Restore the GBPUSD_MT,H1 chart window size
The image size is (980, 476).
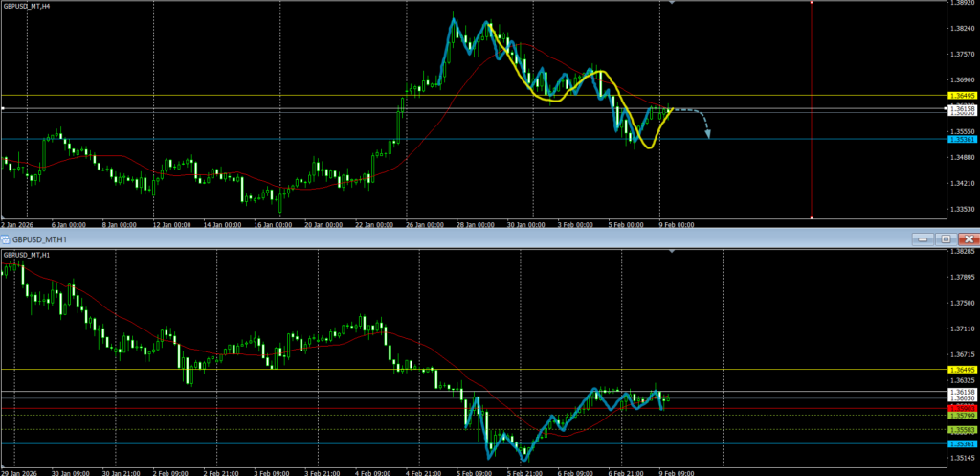click(946, 238)
